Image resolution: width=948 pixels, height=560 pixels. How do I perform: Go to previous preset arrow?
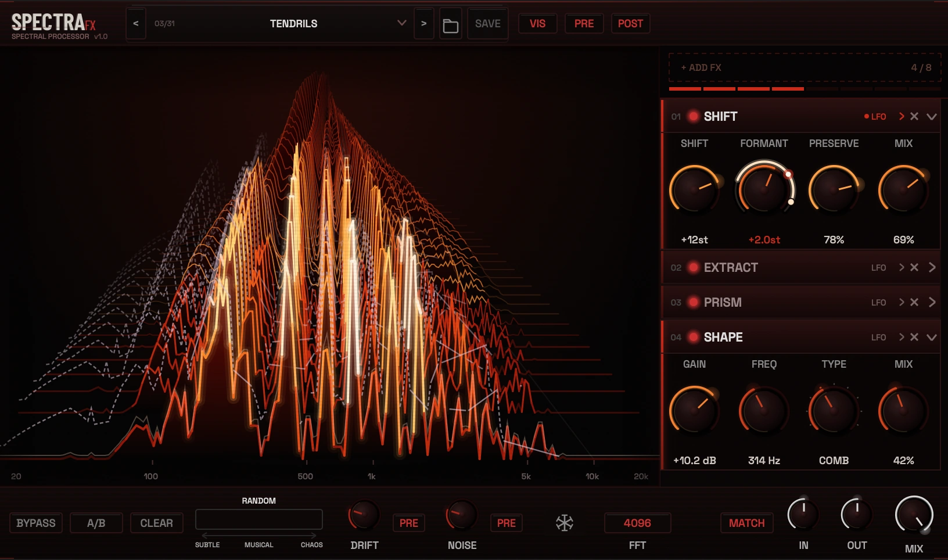click(x=136, y=24)
